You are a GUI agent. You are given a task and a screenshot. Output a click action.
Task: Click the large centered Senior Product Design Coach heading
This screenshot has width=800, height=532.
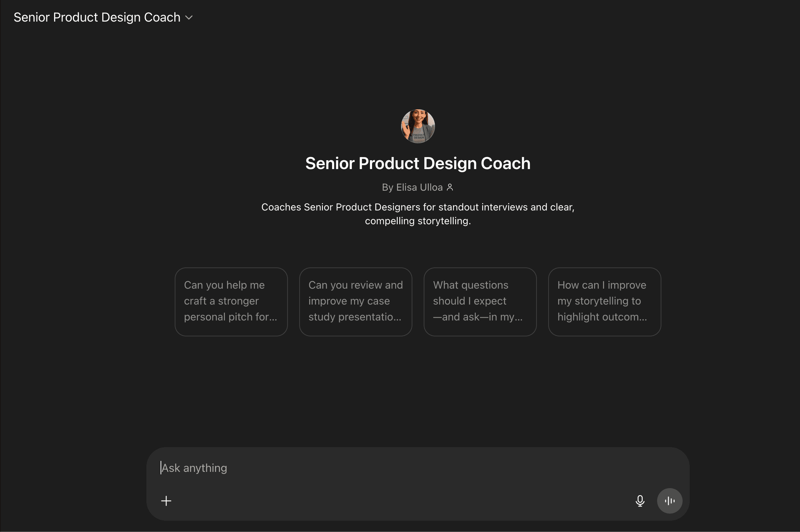pos(418,163)
